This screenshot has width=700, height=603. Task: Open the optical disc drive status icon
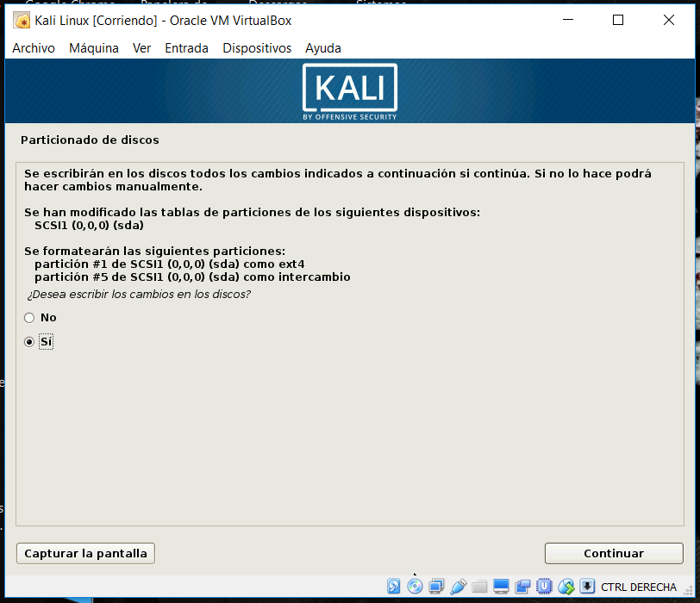click(415, 587)
